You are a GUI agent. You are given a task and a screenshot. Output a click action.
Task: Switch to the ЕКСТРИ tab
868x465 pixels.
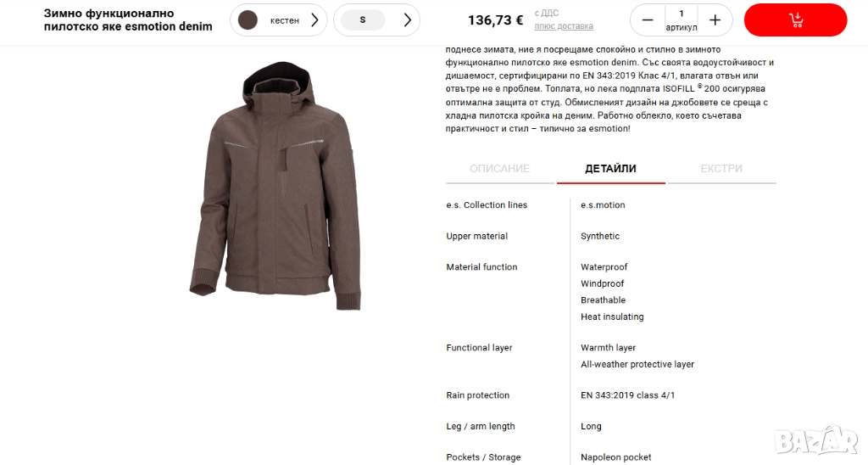721,169
